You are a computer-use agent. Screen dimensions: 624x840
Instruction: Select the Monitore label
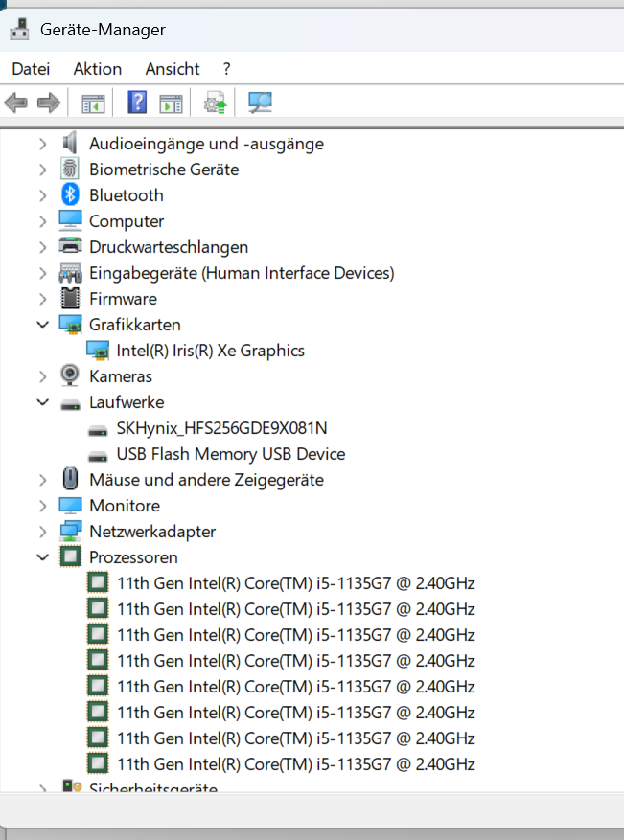[x=125, y=505]
